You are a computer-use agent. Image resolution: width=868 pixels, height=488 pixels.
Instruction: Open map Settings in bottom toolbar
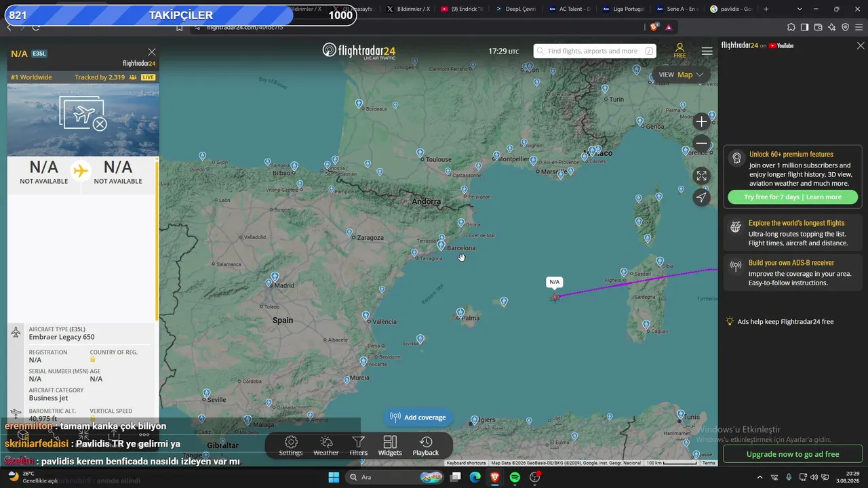[x=291, y=446]
